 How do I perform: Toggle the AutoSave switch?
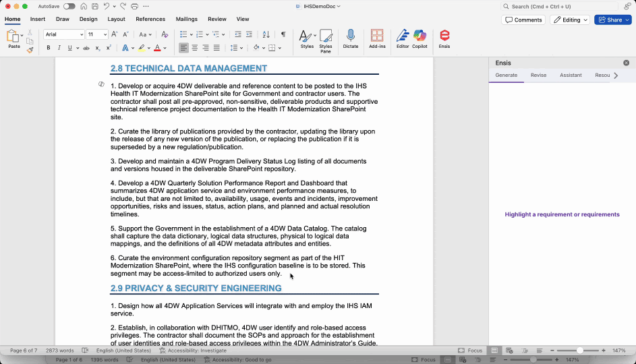pyautogui.click(x=69, y=7)
